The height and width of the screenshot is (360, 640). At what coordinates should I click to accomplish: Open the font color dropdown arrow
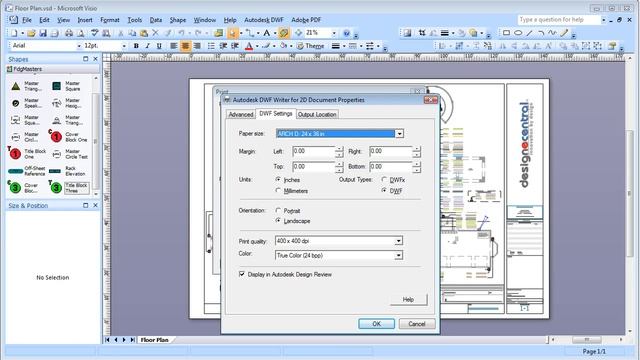click(x=257, y=46)
